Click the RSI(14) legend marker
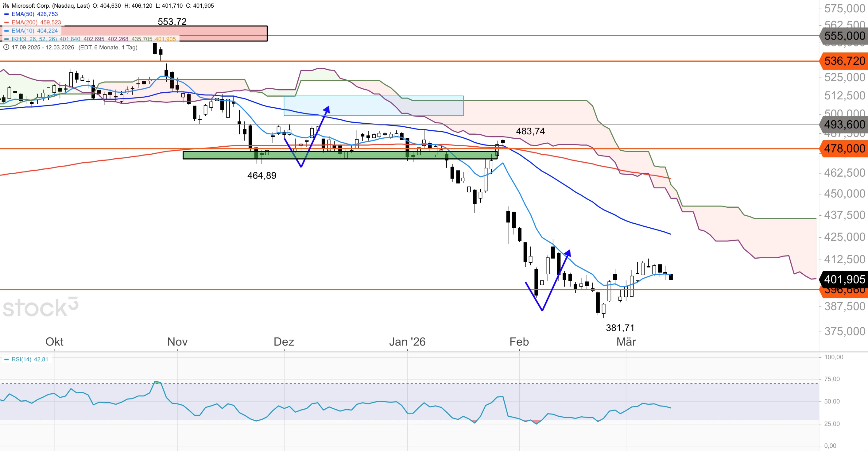 (6, 360)
